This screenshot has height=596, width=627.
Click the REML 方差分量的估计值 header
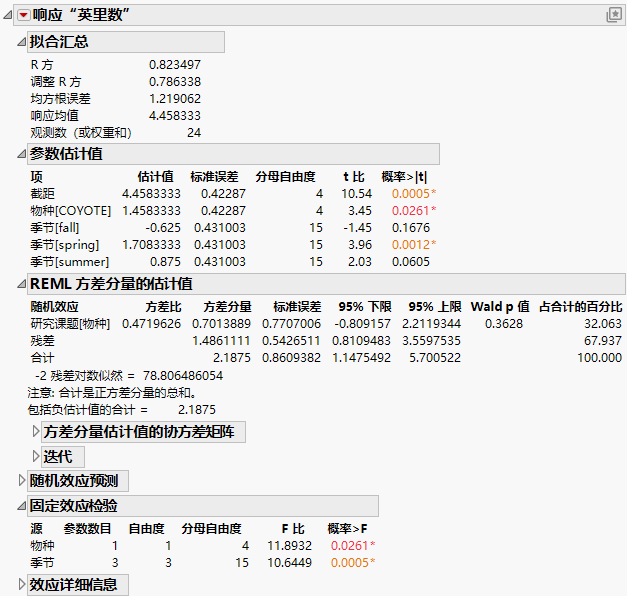click(x=326, y=284)
